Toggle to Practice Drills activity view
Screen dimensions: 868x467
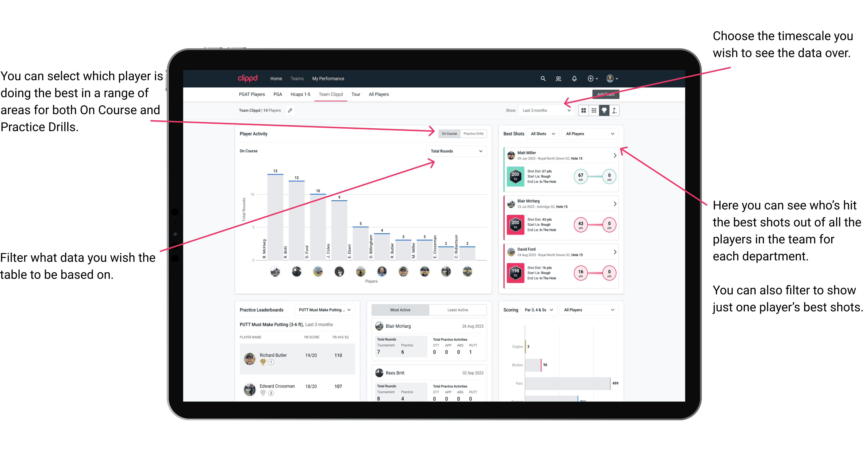point(474,133)
